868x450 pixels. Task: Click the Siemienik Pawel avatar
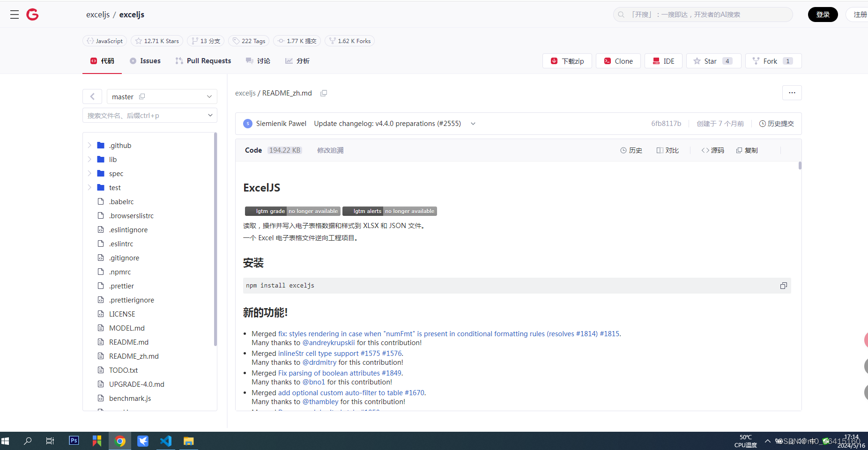pos(248,124)
